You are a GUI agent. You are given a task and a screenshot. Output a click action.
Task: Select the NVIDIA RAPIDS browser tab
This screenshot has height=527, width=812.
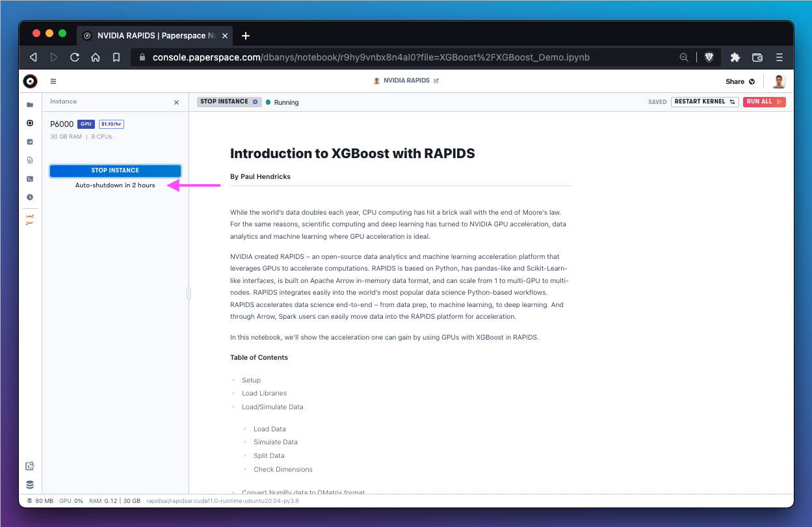point(155,36)
